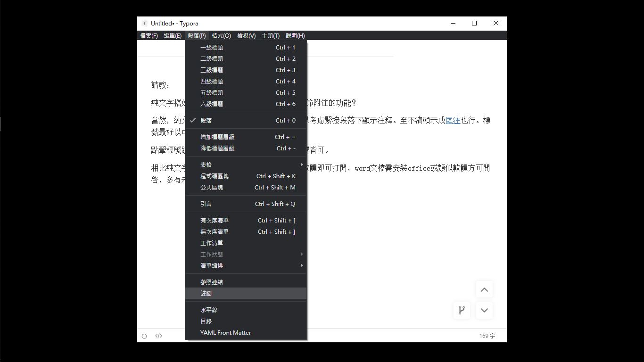644x362 pixels.
Task: Insert 目錄 table of contents
Action: pyautogui.click(x=246, y=321)
